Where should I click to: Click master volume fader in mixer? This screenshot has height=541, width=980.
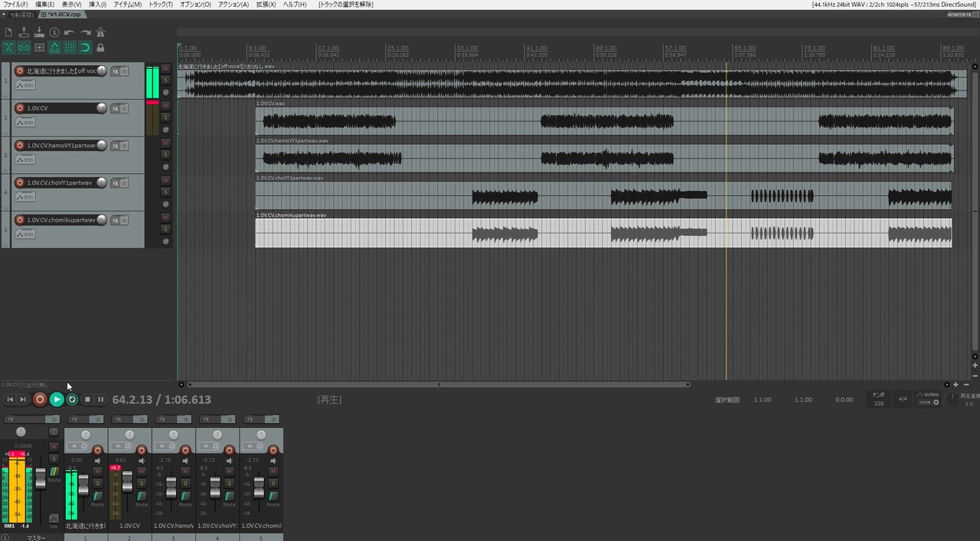click(x=41, y=479)
